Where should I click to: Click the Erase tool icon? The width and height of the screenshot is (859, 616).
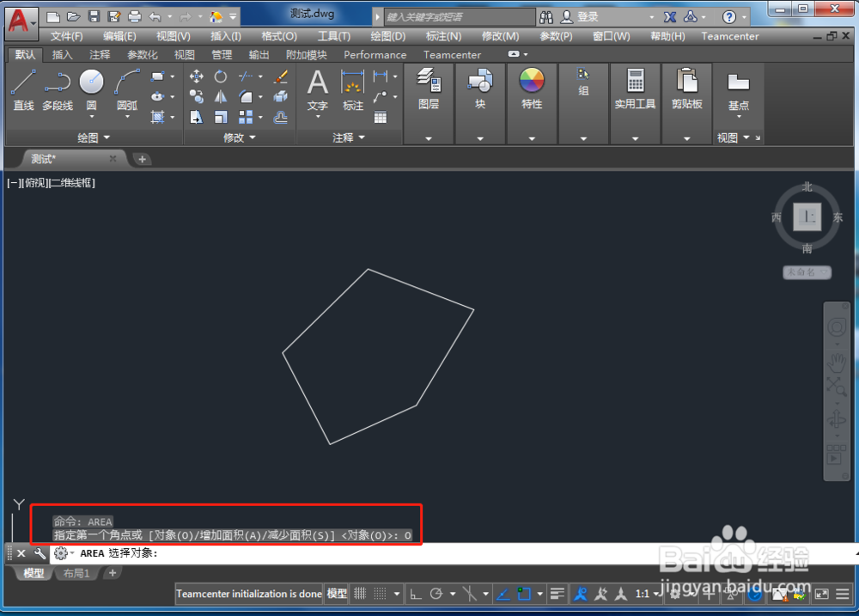click(281, 76)
